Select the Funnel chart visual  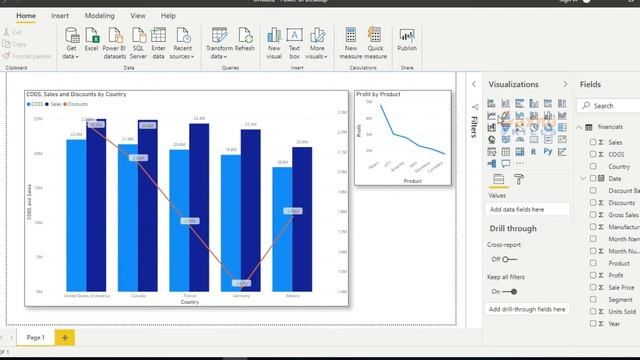coord(506,127)
